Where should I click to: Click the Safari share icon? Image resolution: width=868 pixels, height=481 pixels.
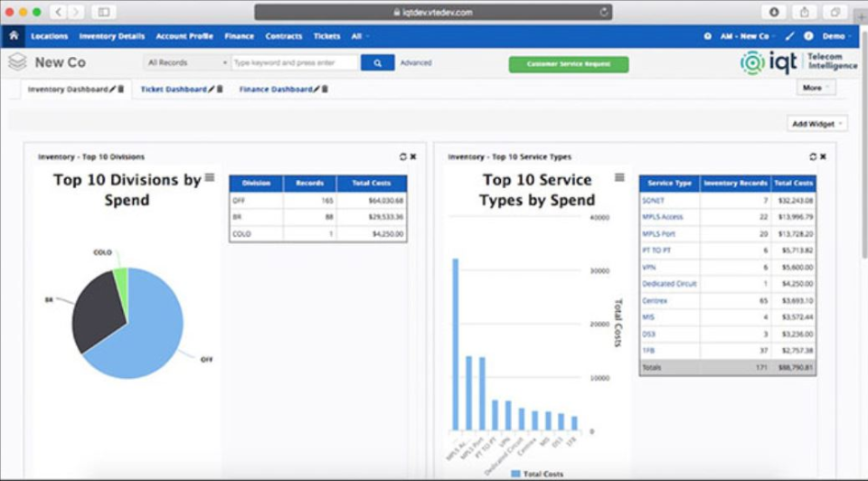click(x=805, y=12)
